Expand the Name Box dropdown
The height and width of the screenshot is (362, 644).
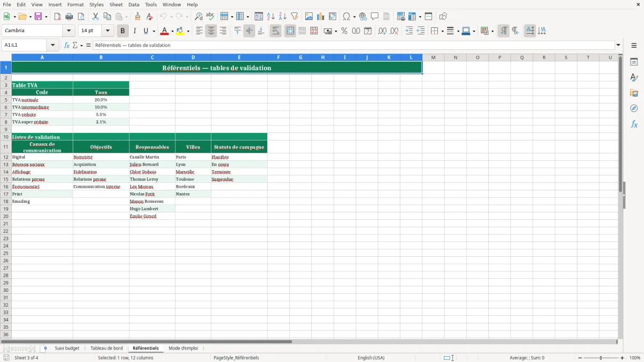[x=53, y=46]
